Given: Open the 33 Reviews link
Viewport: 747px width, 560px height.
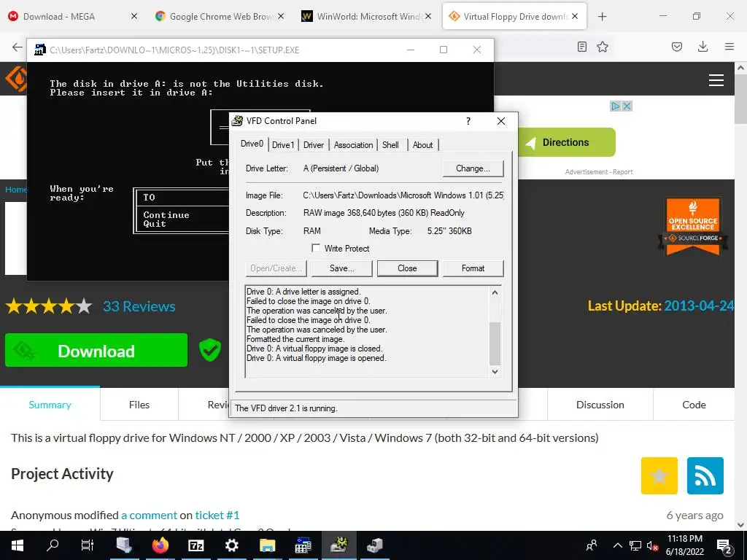Looking at the screenshot, I should 139,306.
